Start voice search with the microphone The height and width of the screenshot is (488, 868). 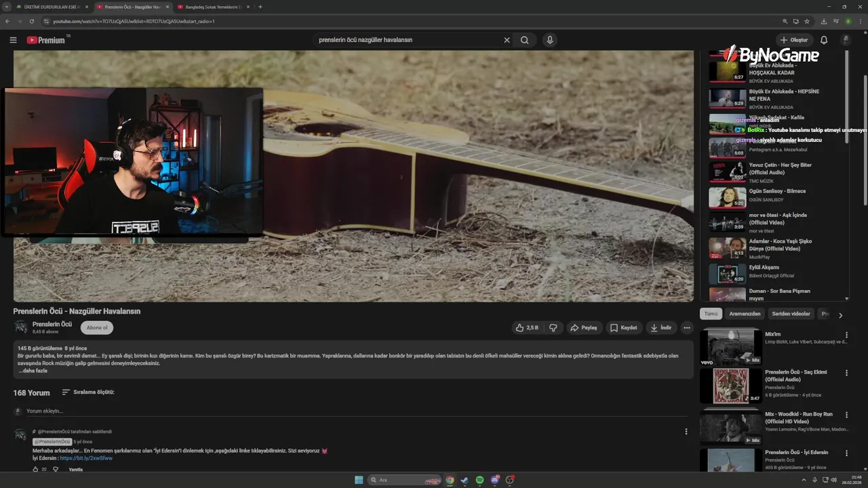pyautogui.click(x=550, y=40)
